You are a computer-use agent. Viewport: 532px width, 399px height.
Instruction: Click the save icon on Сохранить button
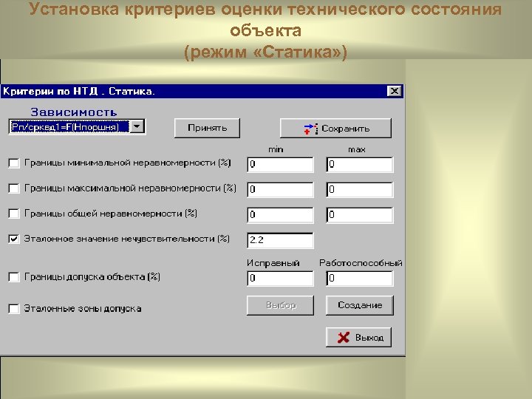click(x=311, y=129)
